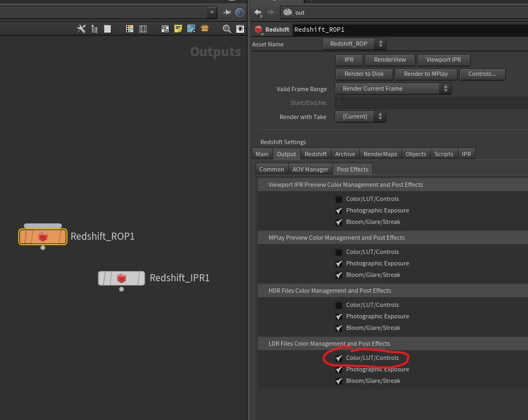Disable HDR Files Photographic Exposure checkbox
This screenshot has height=420, width=528.
point(339,317)
